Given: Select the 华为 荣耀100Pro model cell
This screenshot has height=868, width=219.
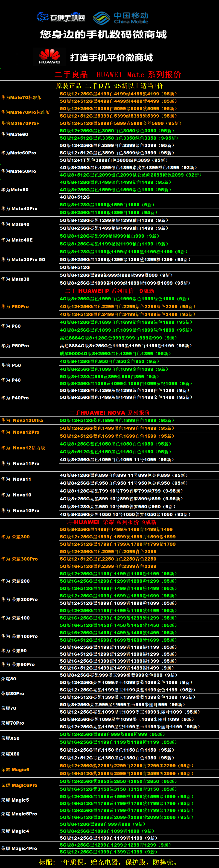Looking at the screenshot, I should point(29,637).
